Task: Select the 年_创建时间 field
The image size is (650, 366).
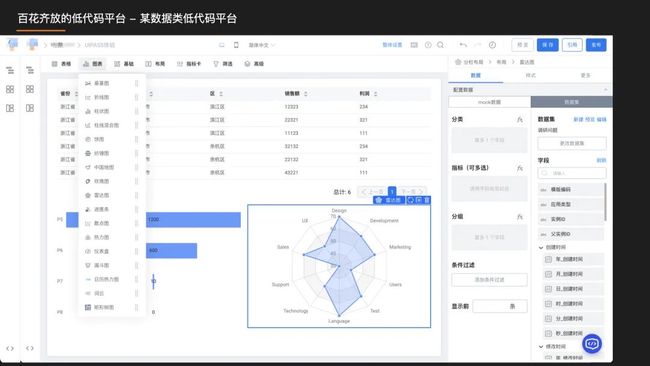Action: click(x=573, y=259)
